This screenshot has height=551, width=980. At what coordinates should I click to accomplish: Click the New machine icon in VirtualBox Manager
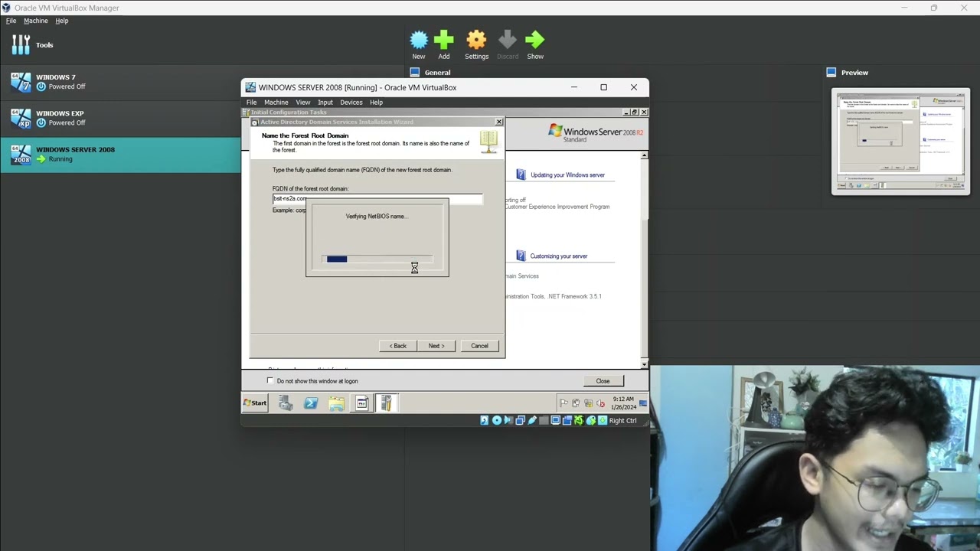419,40
